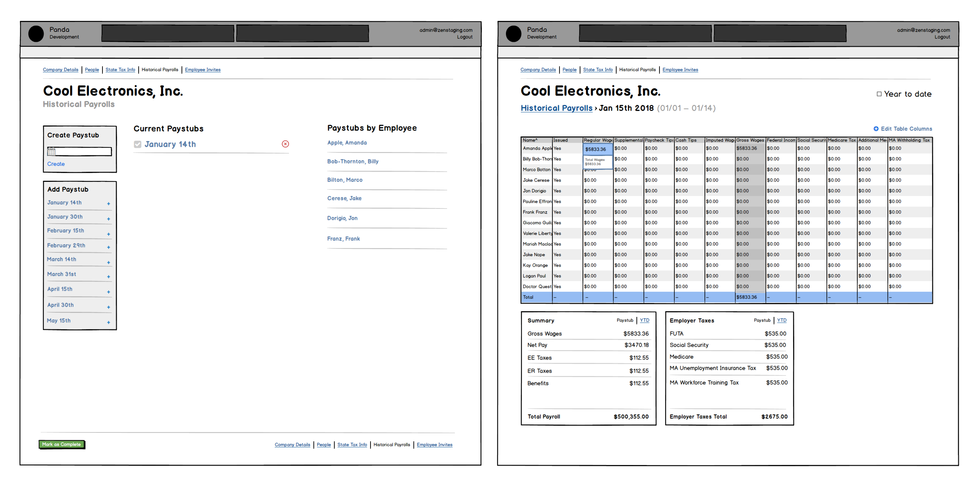980x492 pixels.
Task: Open paystubs for Bob-Thornton, Billy
Action: [x=353, y=161]
